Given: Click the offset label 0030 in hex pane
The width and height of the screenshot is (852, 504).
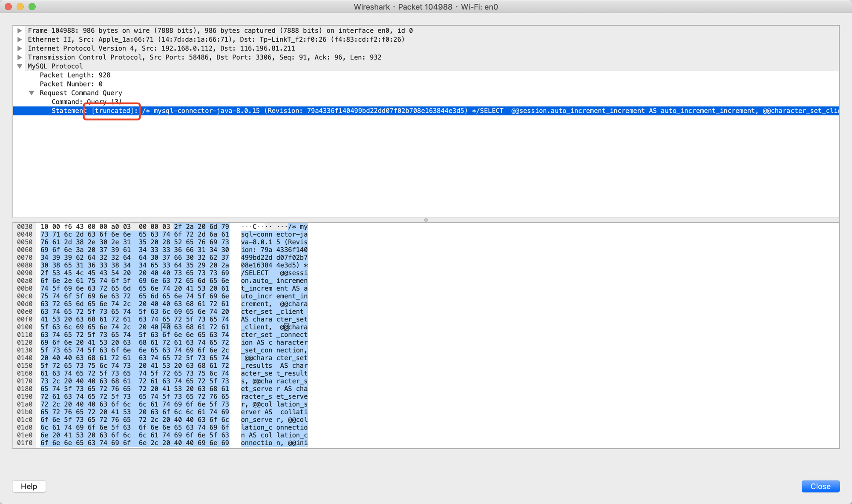Looking at the screenshot, I should pos(24,226).
